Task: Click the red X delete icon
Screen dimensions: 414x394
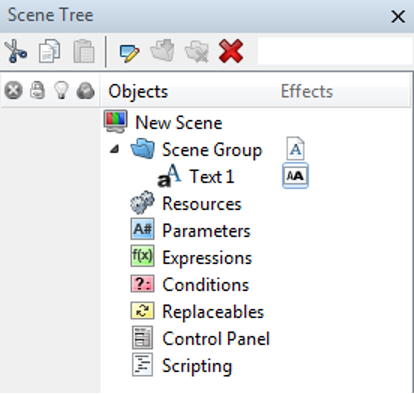Action: pyautogui.click(x=231, y=51)
